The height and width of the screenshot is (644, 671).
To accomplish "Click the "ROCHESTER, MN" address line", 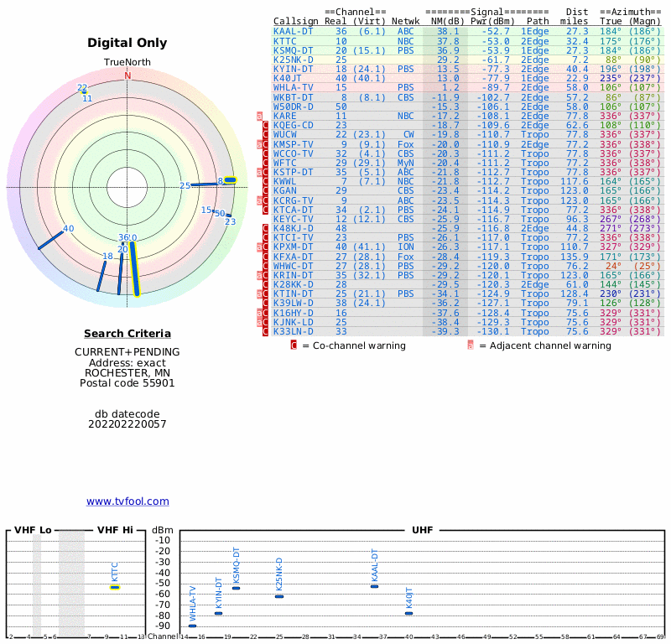I will [127, 372].
